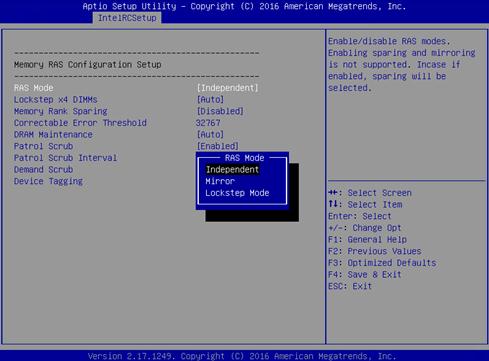Open the IntelRCSetup tab

[x=127, y=18]
